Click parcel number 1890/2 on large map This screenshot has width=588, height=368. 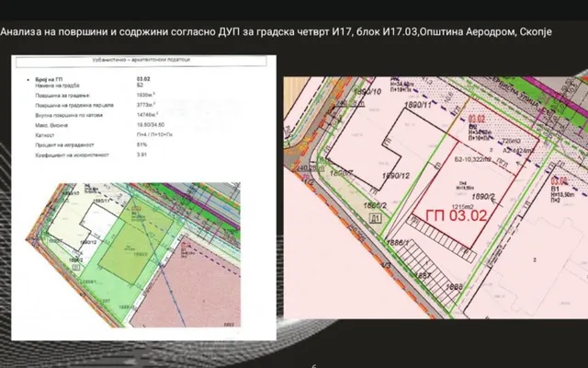483,196
